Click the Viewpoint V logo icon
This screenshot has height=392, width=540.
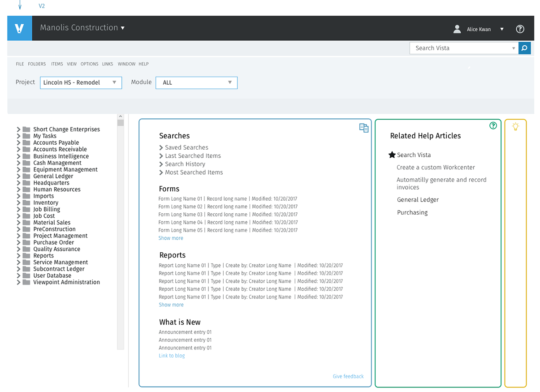point(19,28)
